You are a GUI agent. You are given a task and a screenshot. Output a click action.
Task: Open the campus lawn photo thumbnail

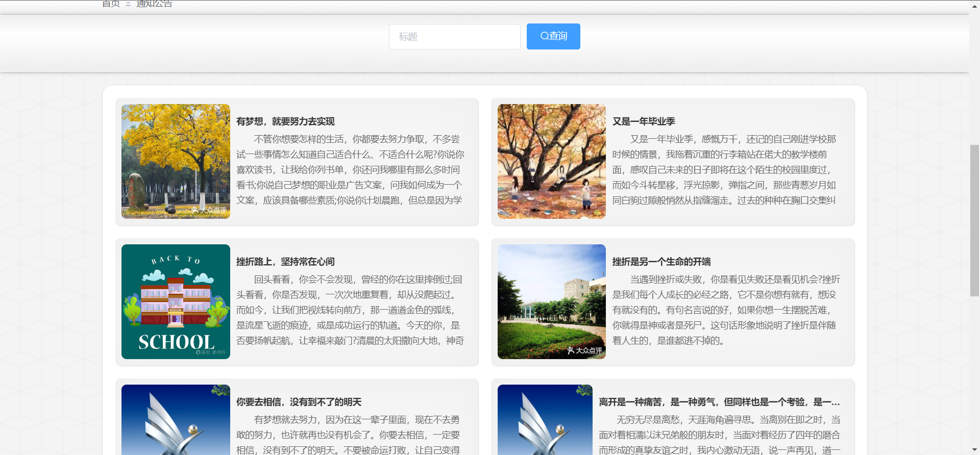pyautogui.click(x=552, y=301)
